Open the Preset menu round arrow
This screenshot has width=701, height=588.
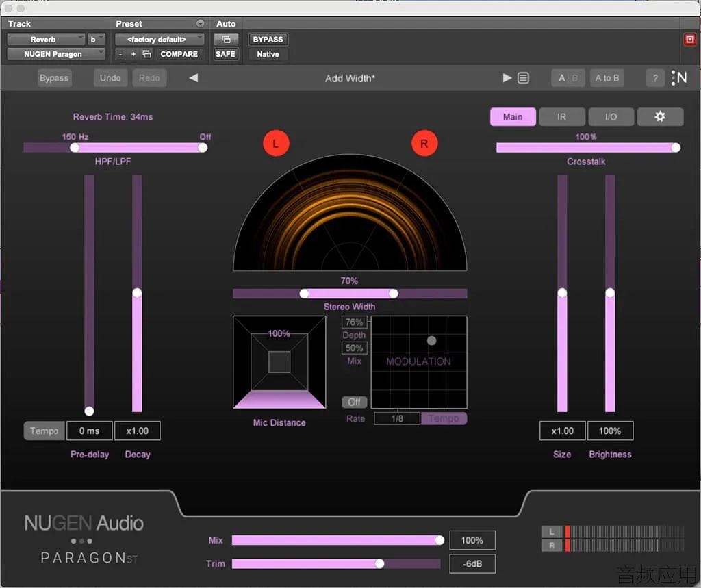(x=201, y=23)
